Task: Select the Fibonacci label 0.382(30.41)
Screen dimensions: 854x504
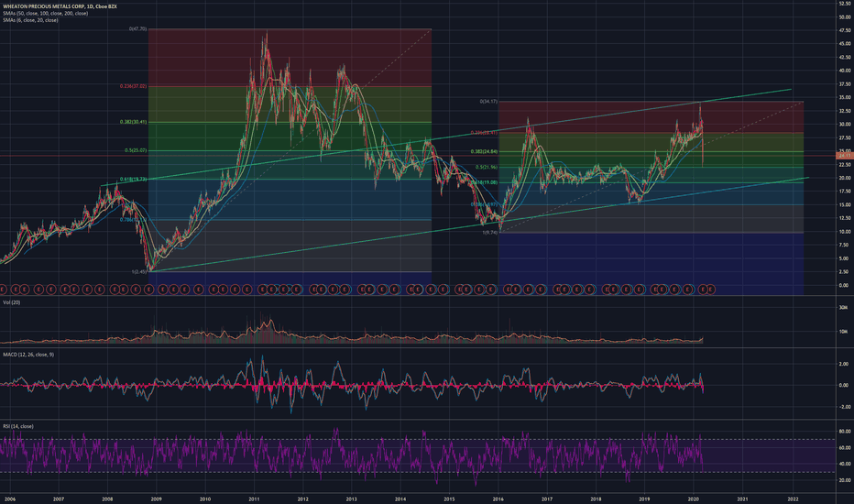Action: click(134, 122)
